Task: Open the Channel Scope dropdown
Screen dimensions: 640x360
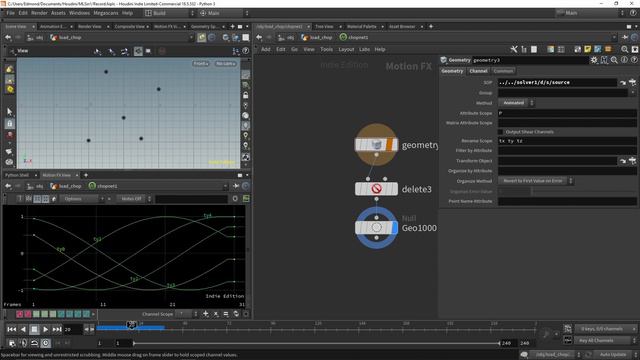Action: [x=187, y=314]
